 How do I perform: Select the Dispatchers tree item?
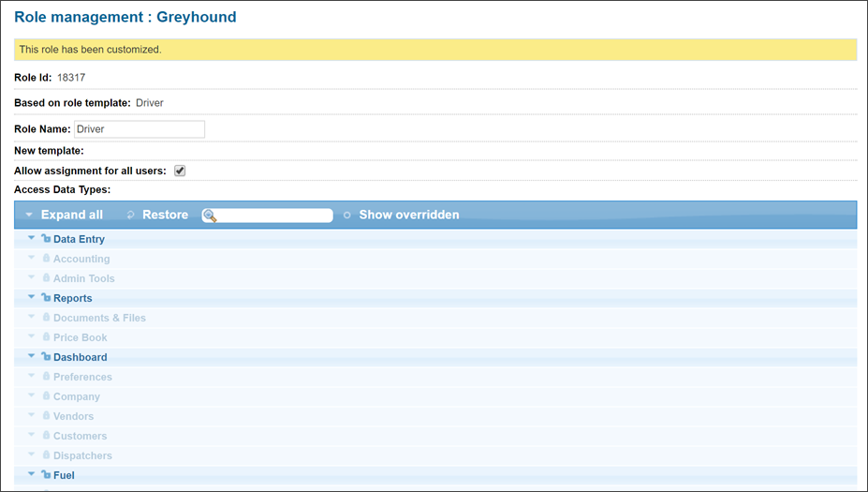coord(82,455)
